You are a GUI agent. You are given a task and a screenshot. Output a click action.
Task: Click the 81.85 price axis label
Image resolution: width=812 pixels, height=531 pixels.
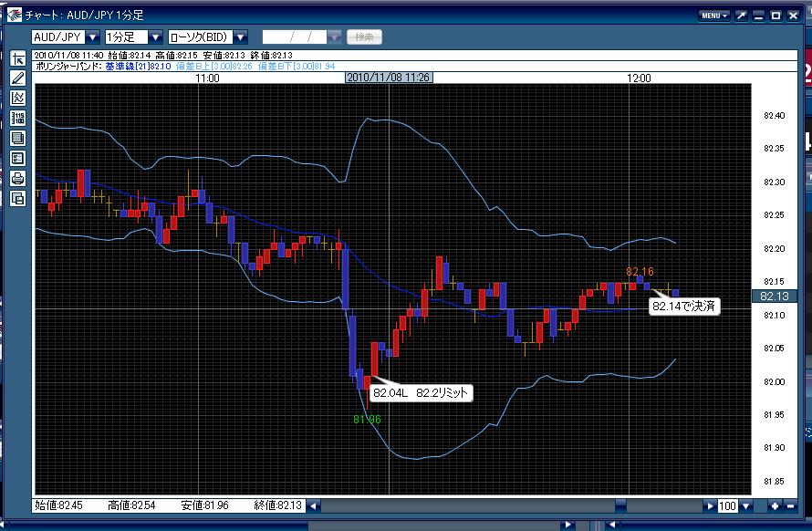point(775,481)
